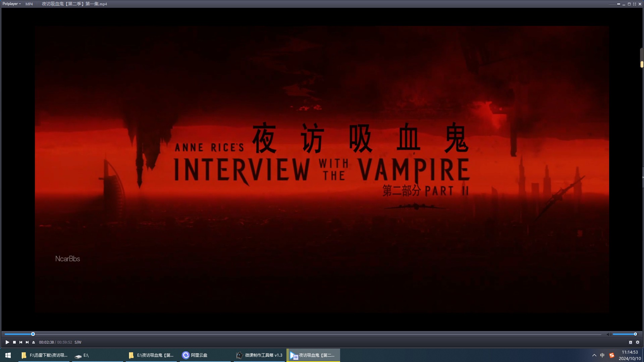644x362 pixels.
Task: Click the eject/open file button
Action: [34, 342]
